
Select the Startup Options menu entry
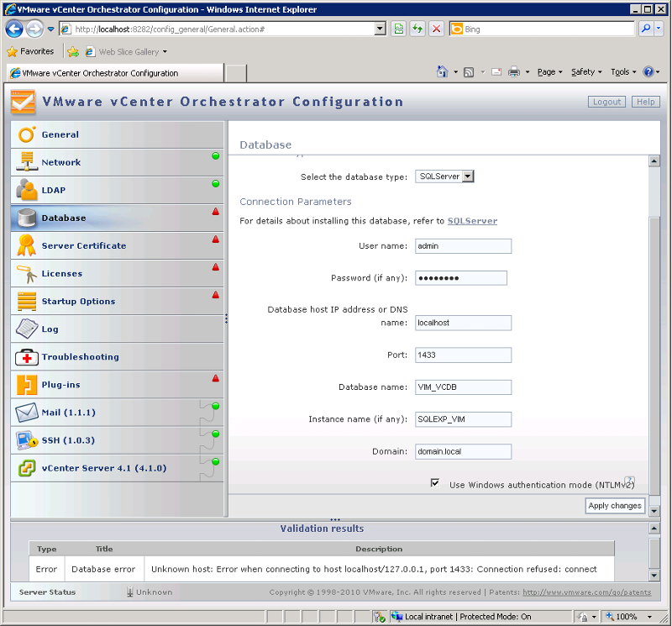(x=117, y=301)
